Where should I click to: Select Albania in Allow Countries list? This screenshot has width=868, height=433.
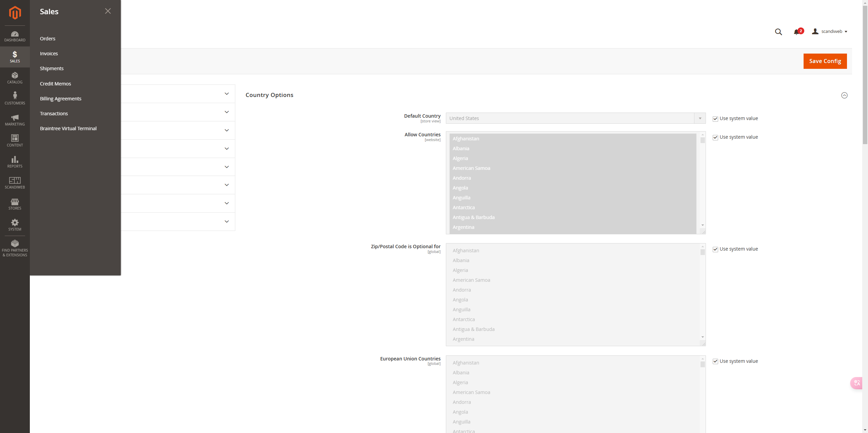click(x=461, y=149)
